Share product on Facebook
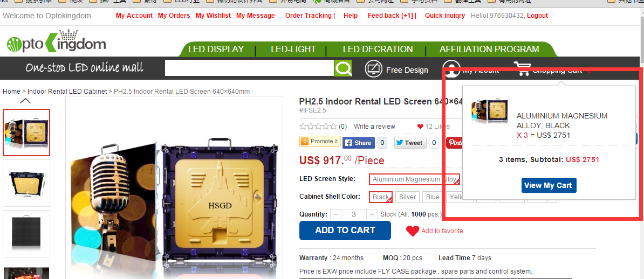Image resolution: width=644 pixels, height=279 pixels. (359, 143)
